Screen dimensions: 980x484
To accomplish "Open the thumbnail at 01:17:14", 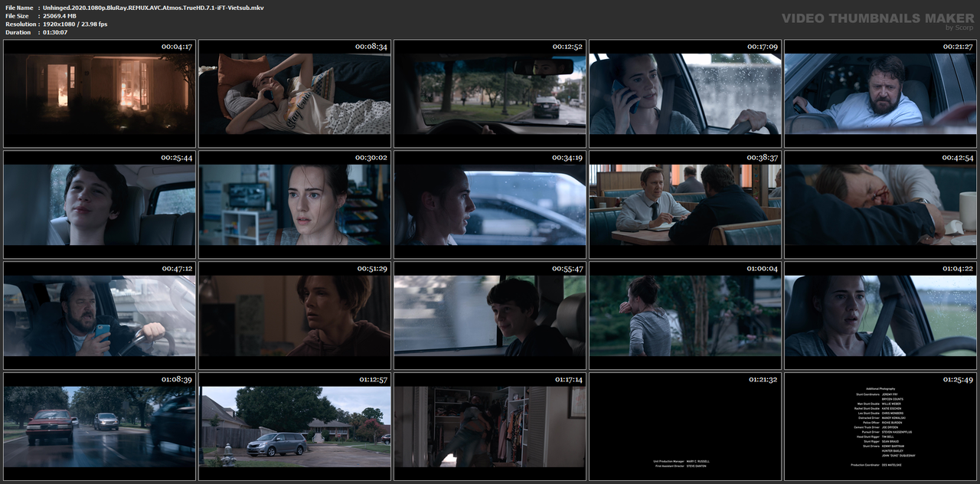I will (490, 427).
